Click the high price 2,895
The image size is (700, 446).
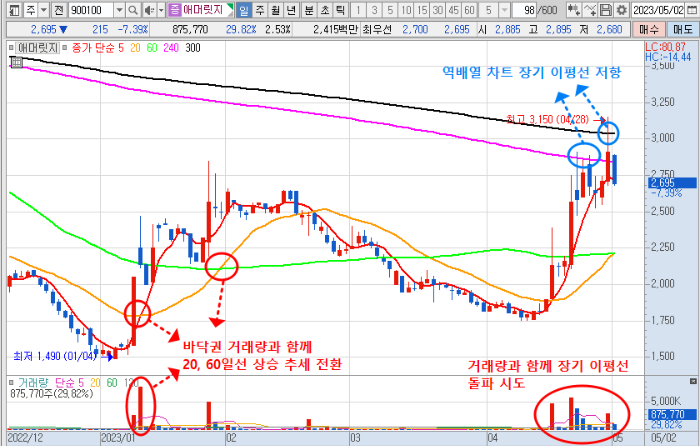(558, 29)
